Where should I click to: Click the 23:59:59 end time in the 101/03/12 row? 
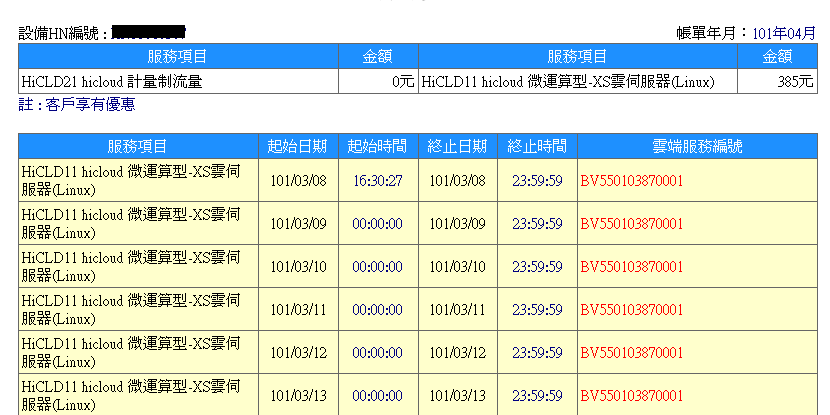pyautogui.click(x=538, y=352)
